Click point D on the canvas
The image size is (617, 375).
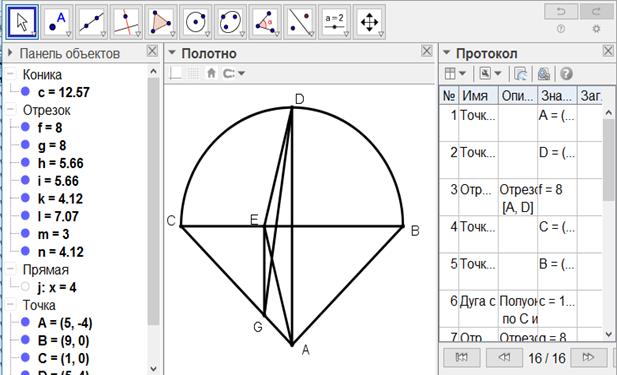click(292, 107)
